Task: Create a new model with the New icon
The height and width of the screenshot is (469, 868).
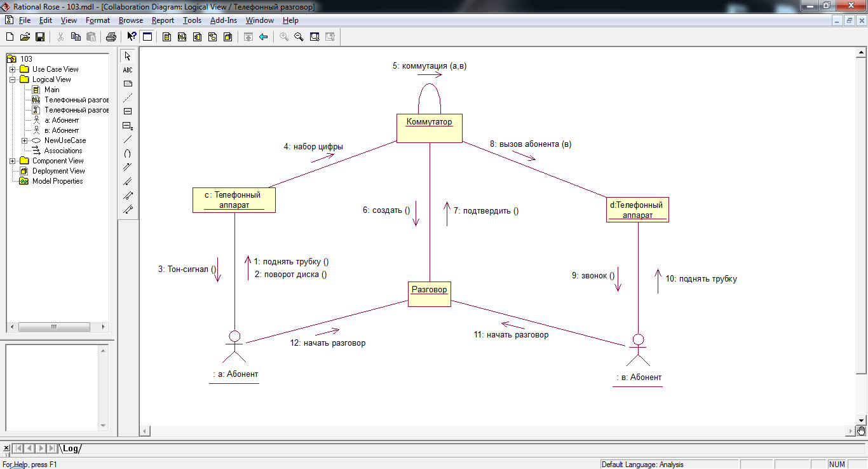Action: coord(10,37)
